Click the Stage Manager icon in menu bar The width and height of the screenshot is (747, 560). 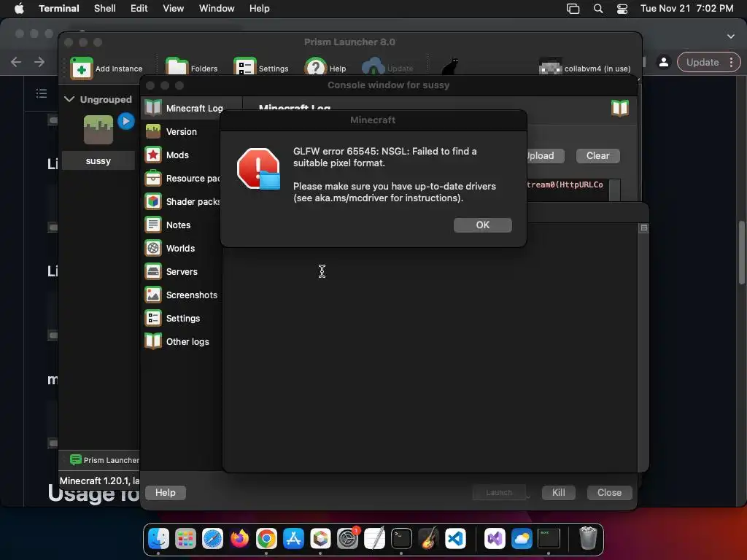pos(573,9)
